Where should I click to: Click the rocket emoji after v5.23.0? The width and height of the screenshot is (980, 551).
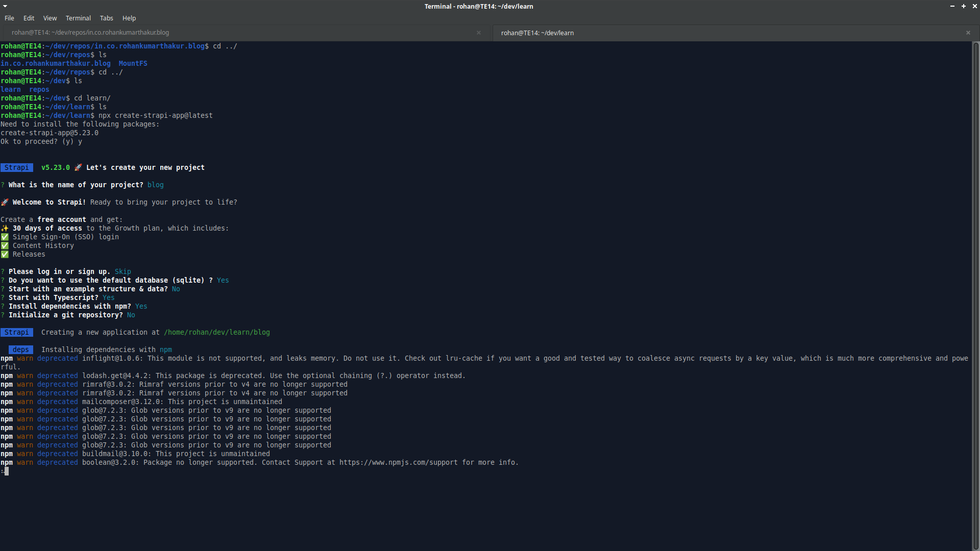(x=78, y=167)
